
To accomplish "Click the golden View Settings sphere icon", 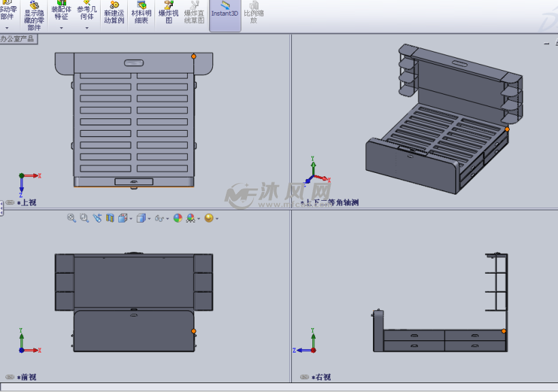I will [208, 218].
